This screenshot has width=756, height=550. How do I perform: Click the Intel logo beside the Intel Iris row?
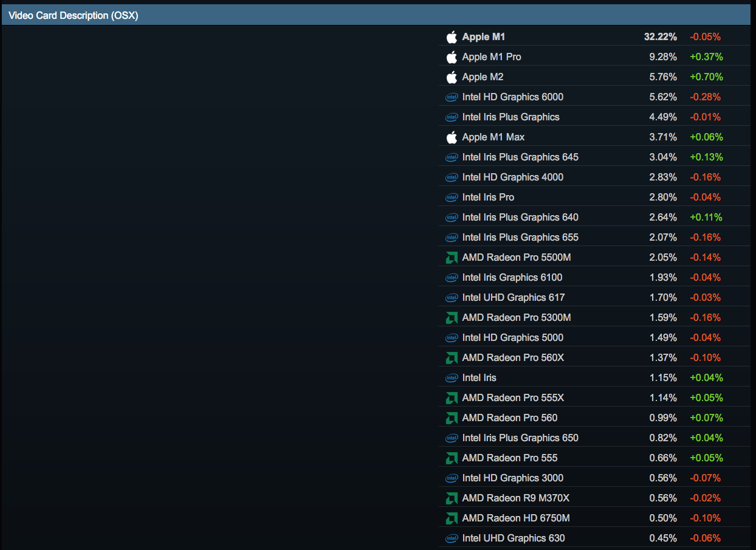452,378
